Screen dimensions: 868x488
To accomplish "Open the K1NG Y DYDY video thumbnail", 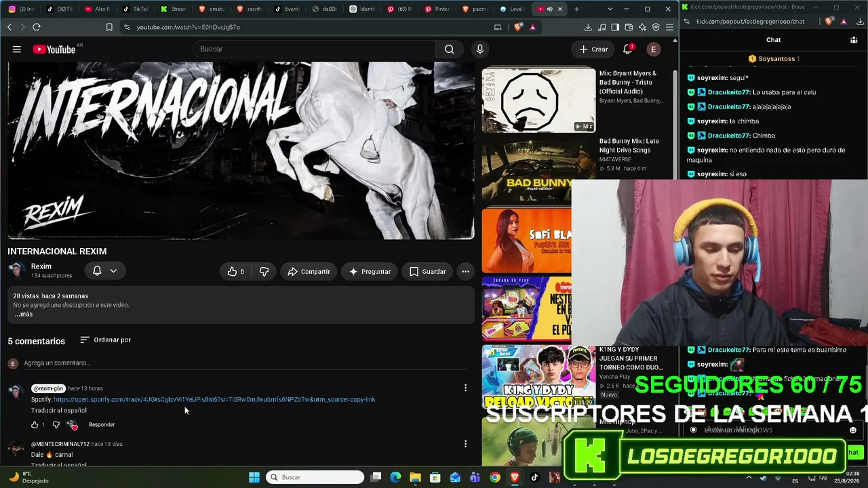I will (x=538, y=377).
